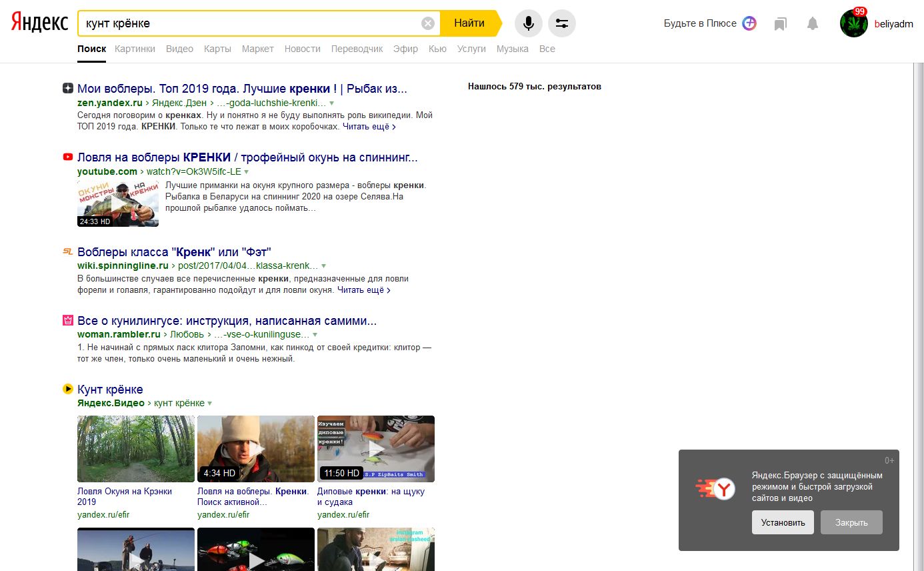Open the 'Кунт крёнке' video results title
Screen dimensions: 924x571
point(110,390)
